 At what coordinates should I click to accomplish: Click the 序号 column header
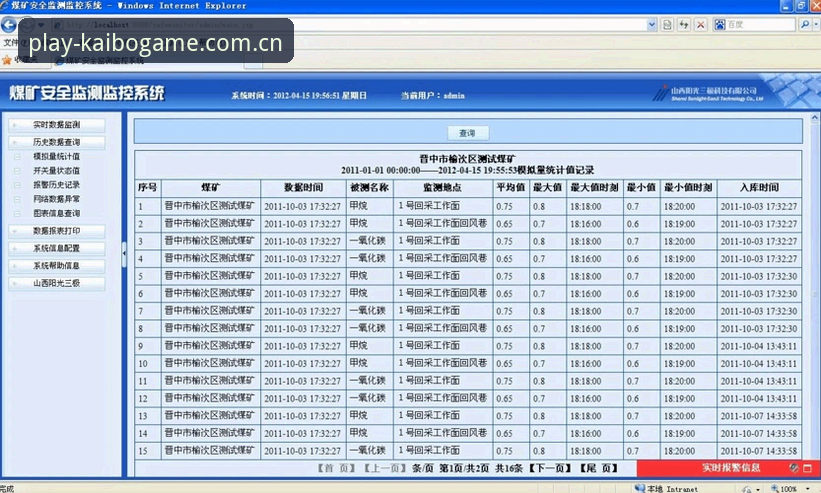[148, 187]
